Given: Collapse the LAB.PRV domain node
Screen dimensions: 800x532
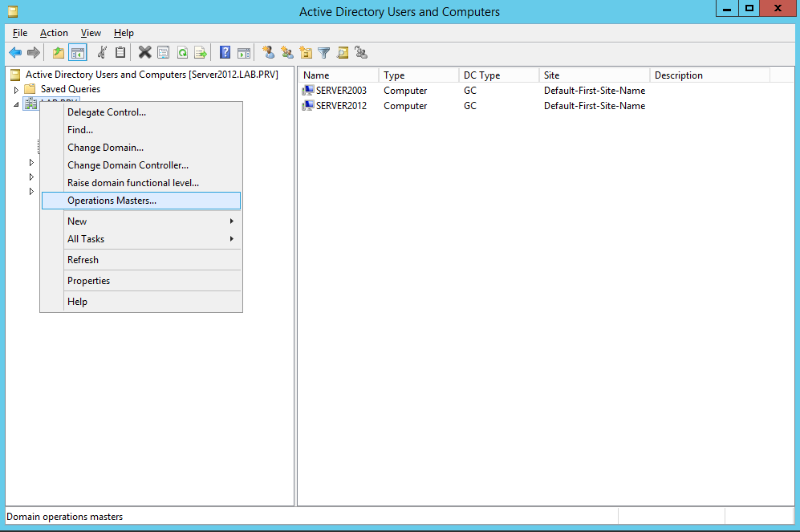Looking at the screenshot, I should [16, 104].
